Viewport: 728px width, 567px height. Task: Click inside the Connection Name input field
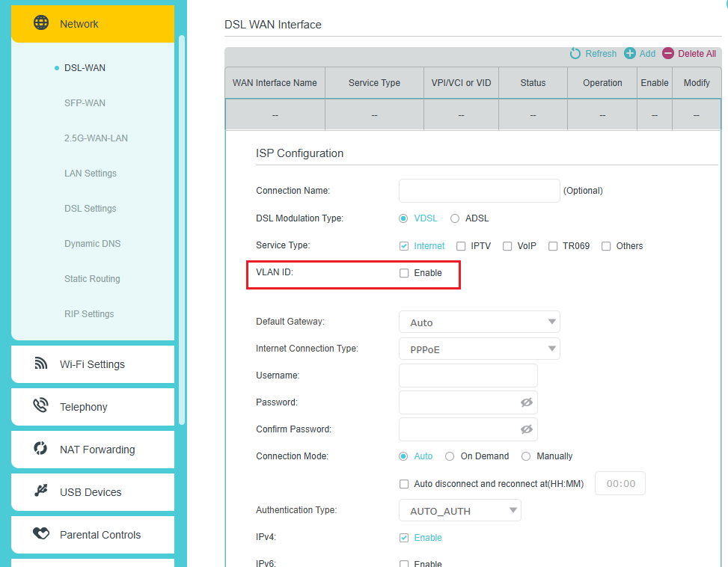pyautogui.click(x=479, y=191)
